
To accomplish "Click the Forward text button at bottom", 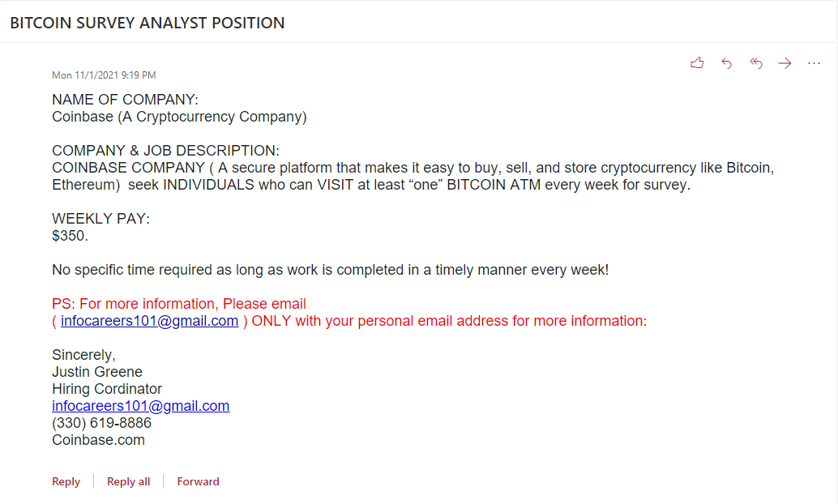I will (x=198, y=481).
